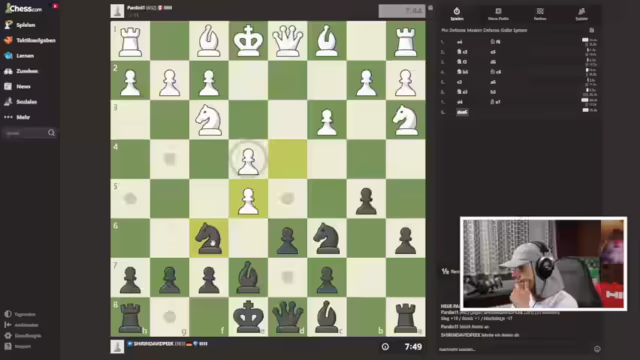This screenshot has height=360, width=640.
Task: Click the white pawn on e5
Action: pyautogui.click(x=248, y=199)
